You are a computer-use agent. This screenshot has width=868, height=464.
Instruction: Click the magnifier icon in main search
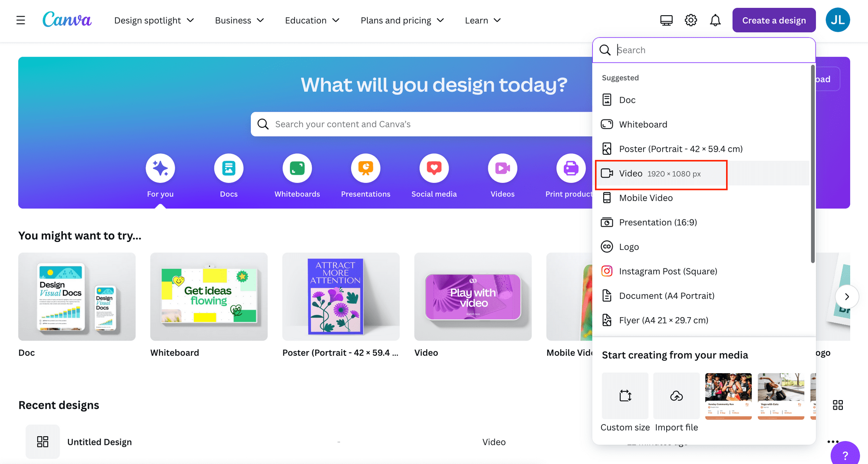263,124
